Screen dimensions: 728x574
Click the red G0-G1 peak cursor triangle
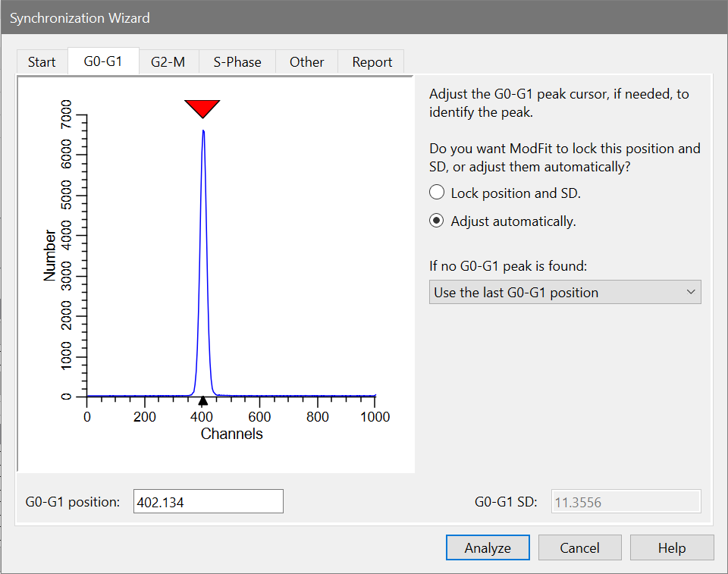[202, 108]
